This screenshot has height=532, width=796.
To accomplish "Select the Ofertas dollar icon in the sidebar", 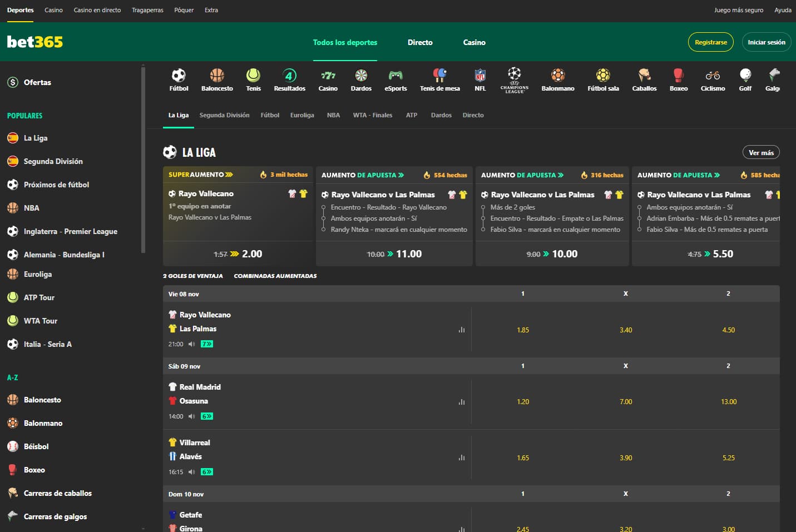I will click(12, 82).
